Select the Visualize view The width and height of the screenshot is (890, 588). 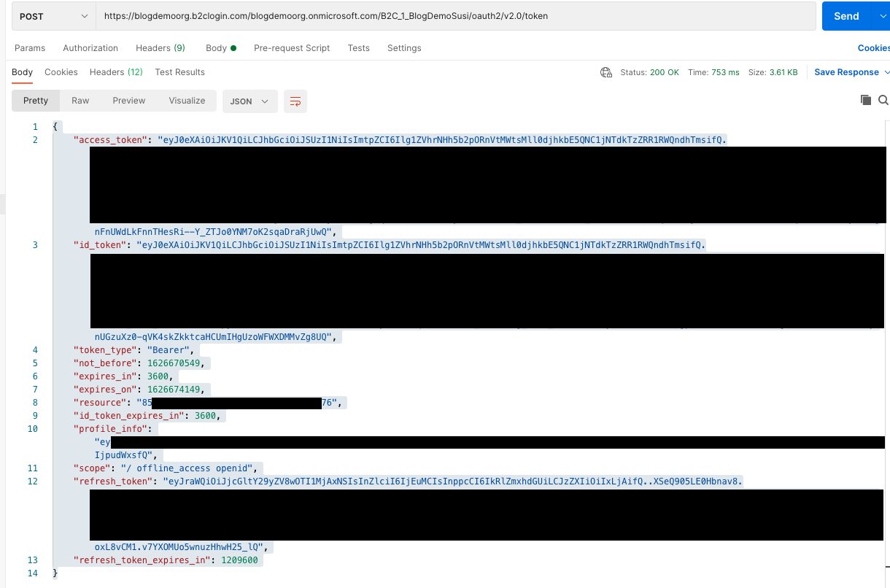pos(187,101)
